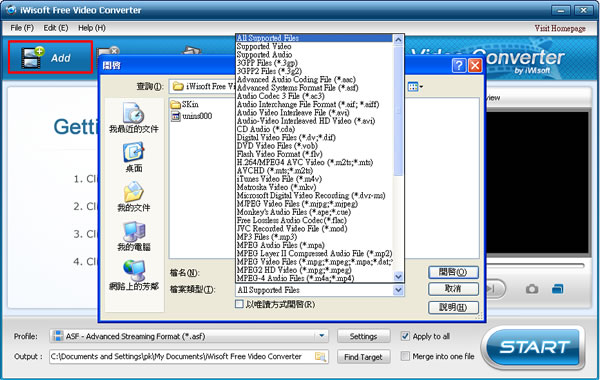The width and height of the screenshot is (600, 380).
Task: Click scroll down arrow of file type list
Action: click(x=398, y=276)
